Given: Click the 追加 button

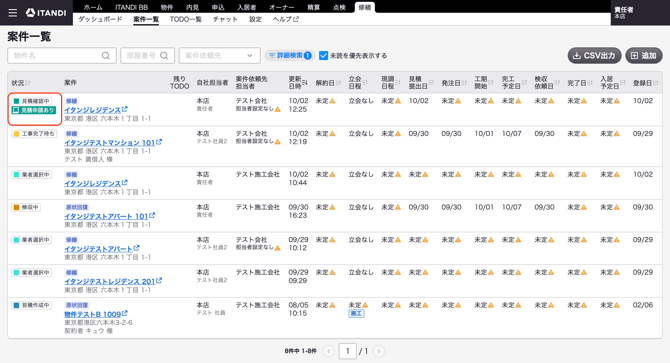Looking at the screenshot, I should pyautogui.click(x=644, y=56).
